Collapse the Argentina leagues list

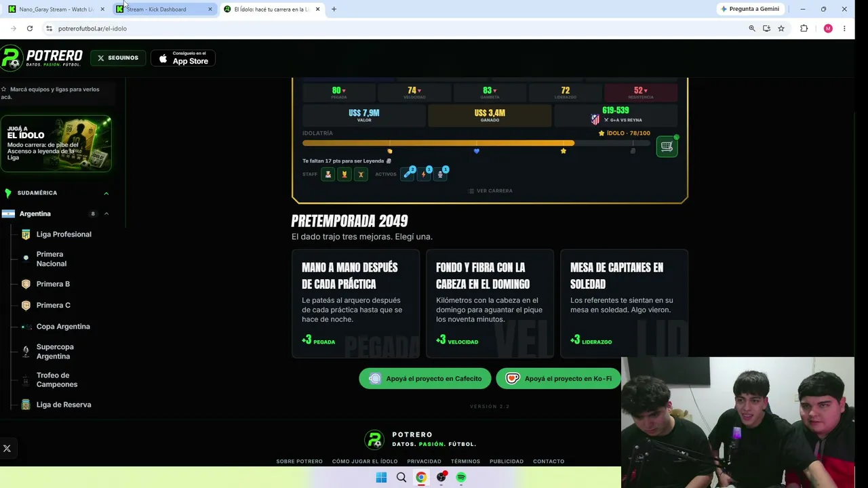pos(106,214)
